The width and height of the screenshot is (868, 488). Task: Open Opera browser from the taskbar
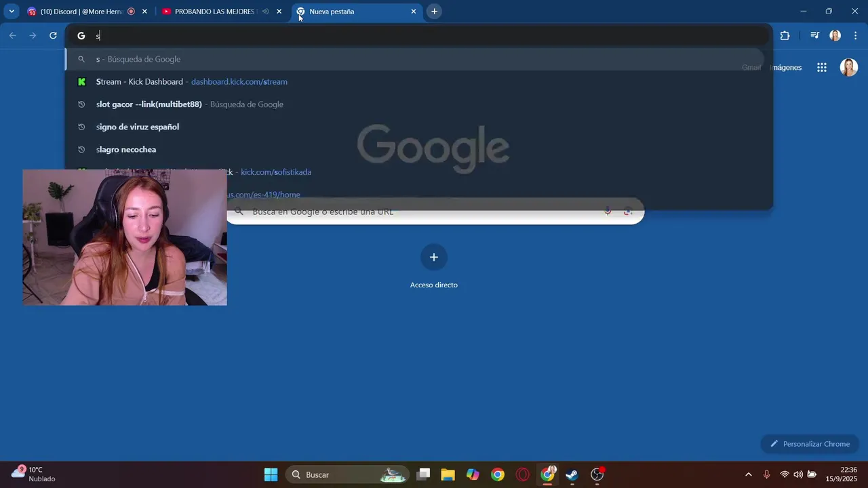522,474
